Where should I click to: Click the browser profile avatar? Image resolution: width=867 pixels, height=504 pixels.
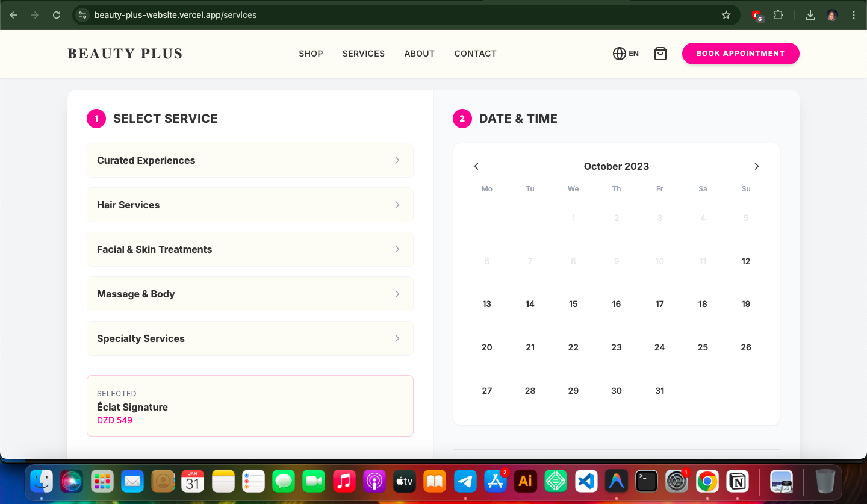click(831, 15)
